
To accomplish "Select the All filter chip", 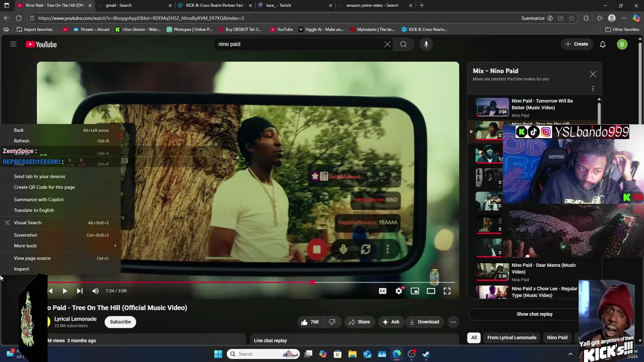I will click(x=474, y=337).
